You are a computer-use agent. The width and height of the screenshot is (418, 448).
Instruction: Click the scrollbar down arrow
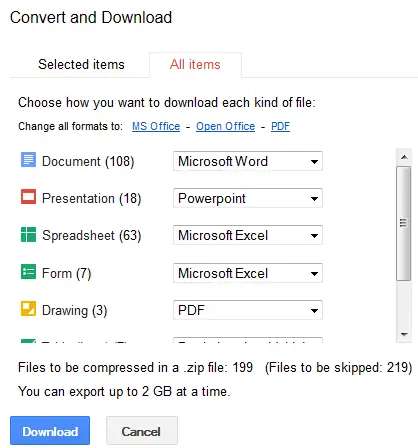404,334
